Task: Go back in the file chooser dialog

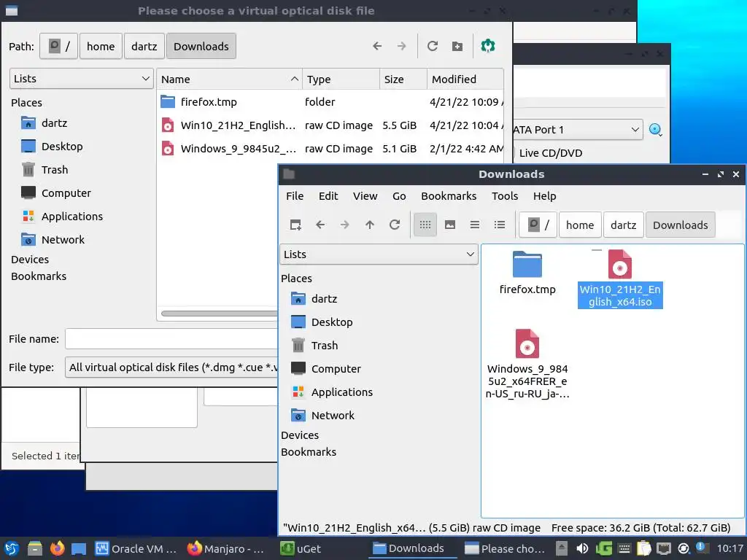Action: coord(377,46)
